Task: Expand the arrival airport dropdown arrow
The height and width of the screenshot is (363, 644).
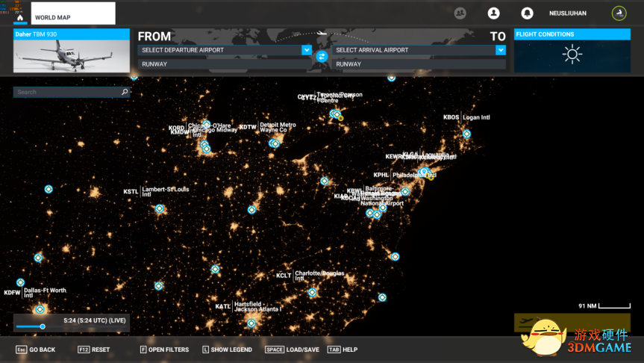Action: [x=501, y=50]
